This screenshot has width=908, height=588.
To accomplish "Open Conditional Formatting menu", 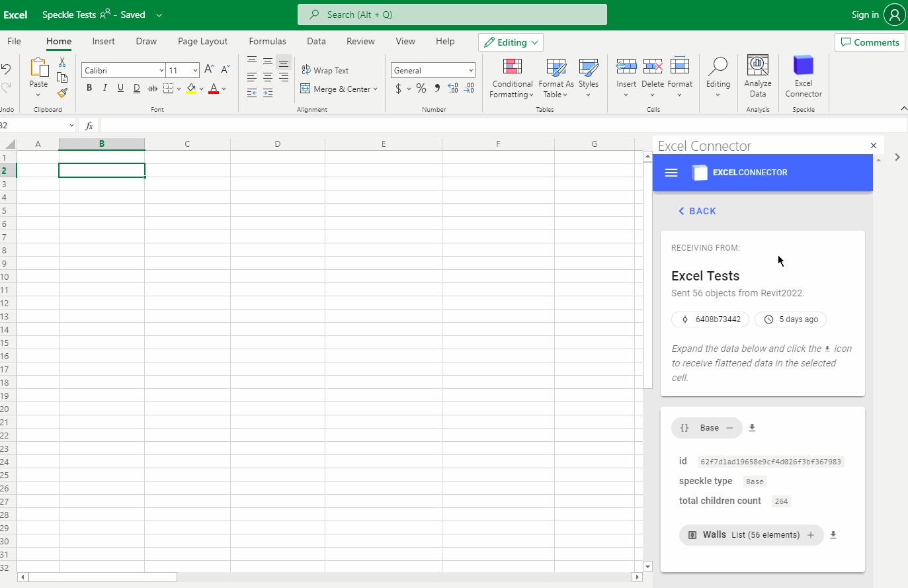I will 513,78.
